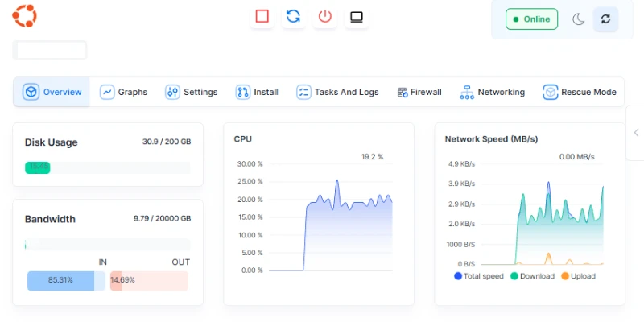Click the 9.79 / 20000 GB value
Viewport: 644px width, 322px height.
[x=163, y=218]
